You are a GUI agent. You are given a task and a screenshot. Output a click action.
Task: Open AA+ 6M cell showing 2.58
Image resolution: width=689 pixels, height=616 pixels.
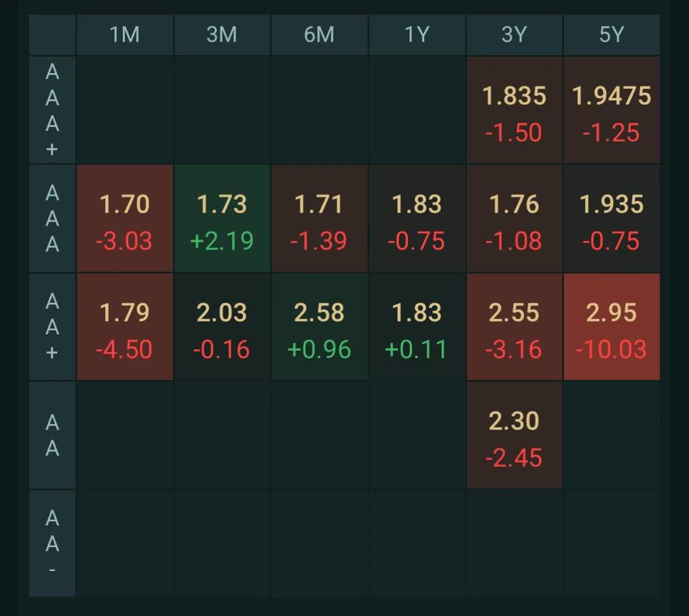point(320,327)
